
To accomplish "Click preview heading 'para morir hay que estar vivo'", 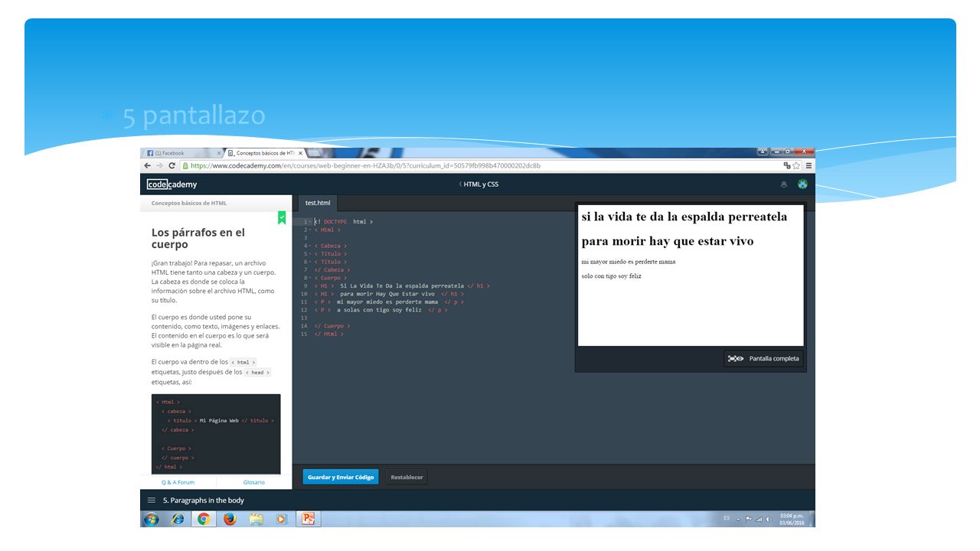I will [x=668, y=241].
